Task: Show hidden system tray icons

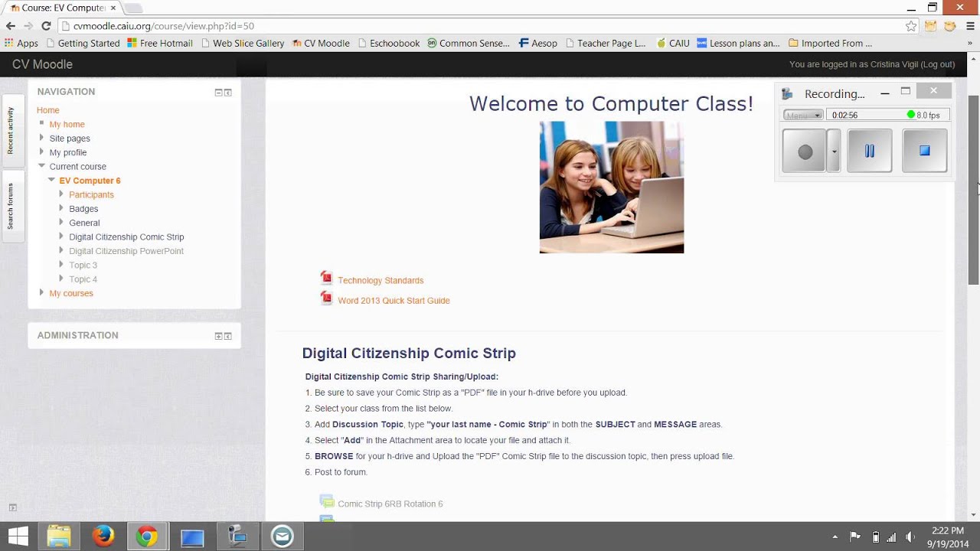Action: [835, 536]
